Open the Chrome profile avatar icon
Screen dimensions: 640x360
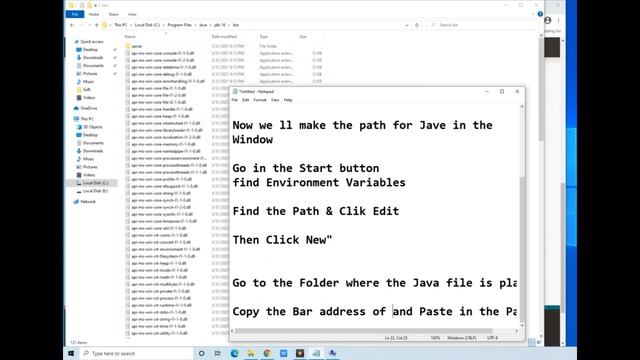click(x=548, y=20)
